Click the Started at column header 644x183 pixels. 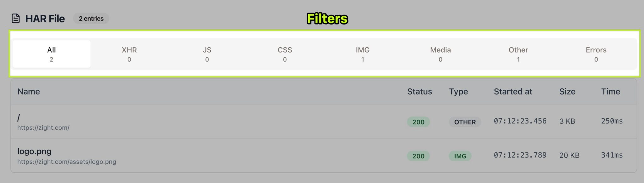513,91
